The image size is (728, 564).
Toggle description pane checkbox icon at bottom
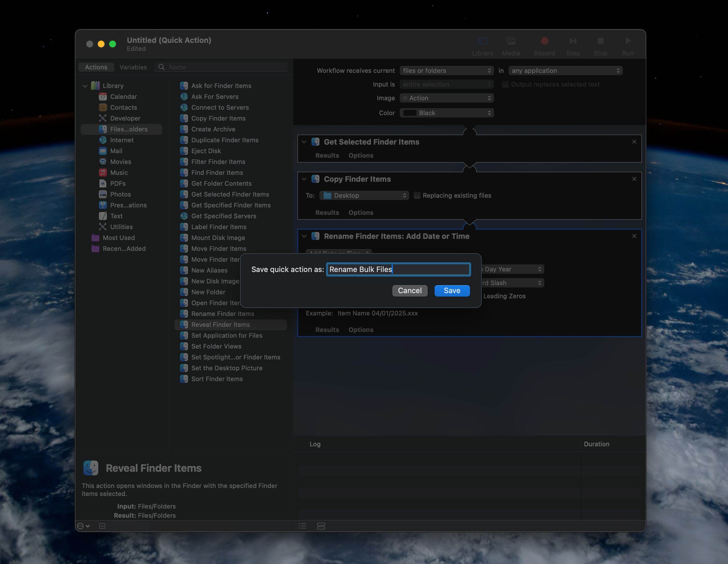[x=102, y=526]
